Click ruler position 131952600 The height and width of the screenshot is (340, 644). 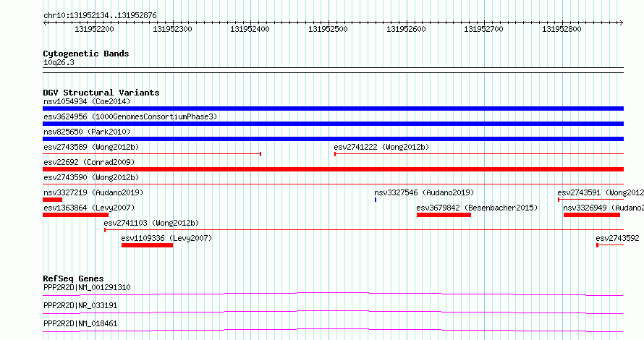point(406,29)
